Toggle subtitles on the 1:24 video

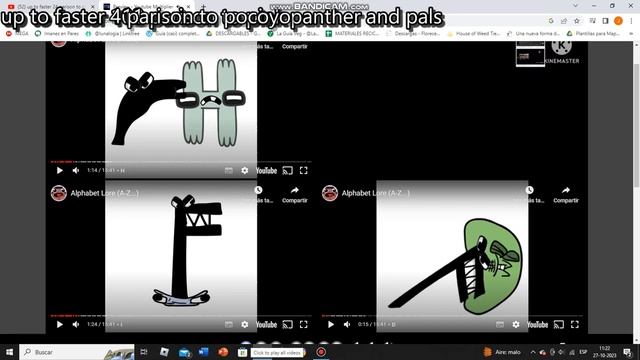click(x=229, y=324)
